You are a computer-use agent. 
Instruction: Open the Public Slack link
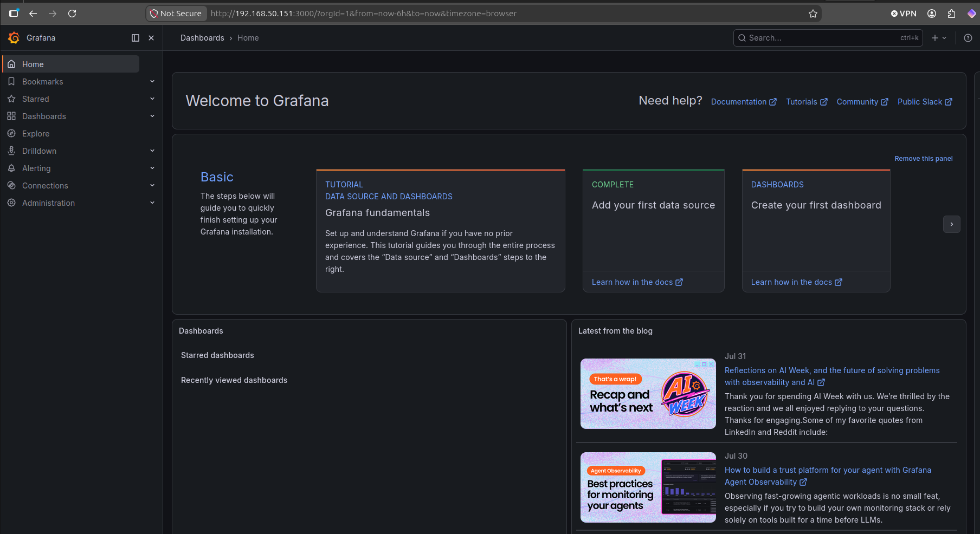click(925, 102)
